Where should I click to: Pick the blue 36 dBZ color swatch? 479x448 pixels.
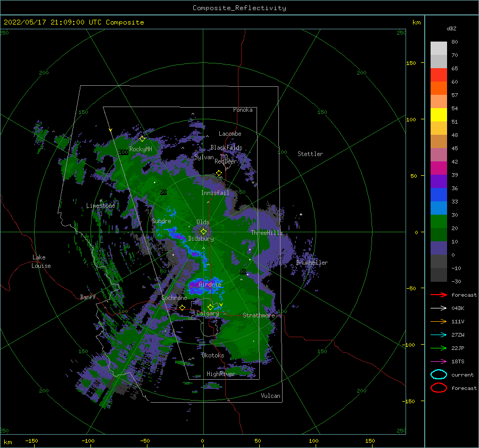[x=439, y=195]
